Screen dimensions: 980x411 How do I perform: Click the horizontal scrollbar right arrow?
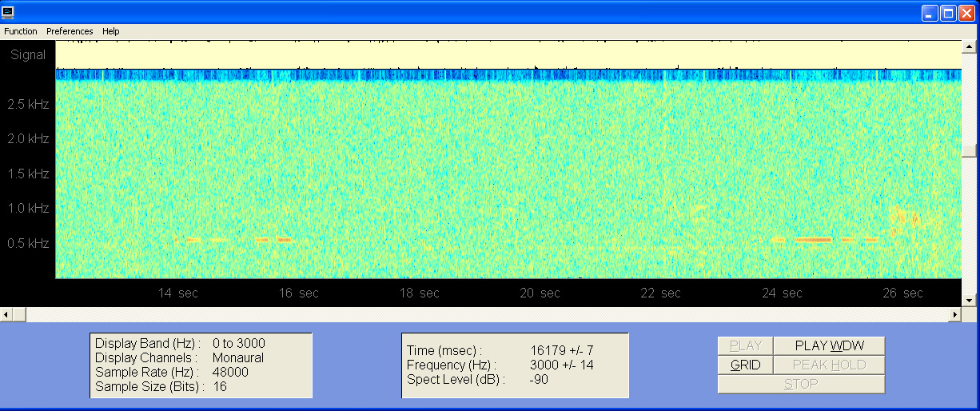955,315
